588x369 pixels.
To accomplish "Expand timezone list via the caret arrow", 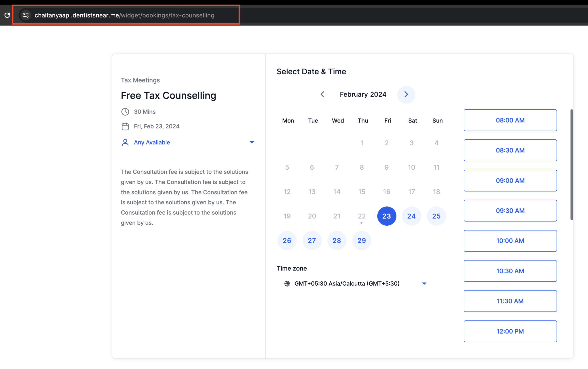I will [x=424, y=284].
